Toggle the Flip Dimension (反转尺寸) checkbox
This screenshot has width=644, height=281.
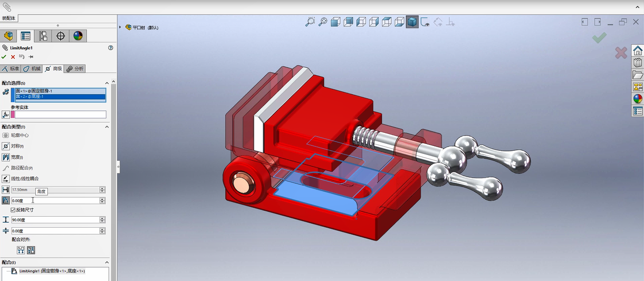click(13, 210)
